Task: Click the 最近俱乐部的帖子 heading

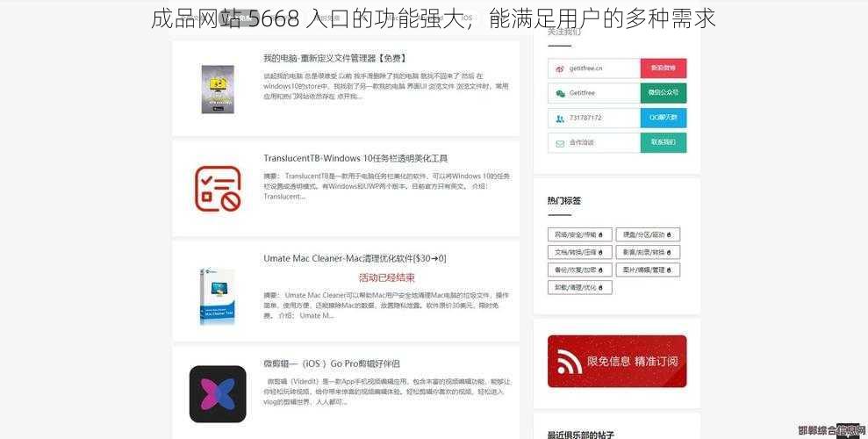Action: click(x=581, y=435)
